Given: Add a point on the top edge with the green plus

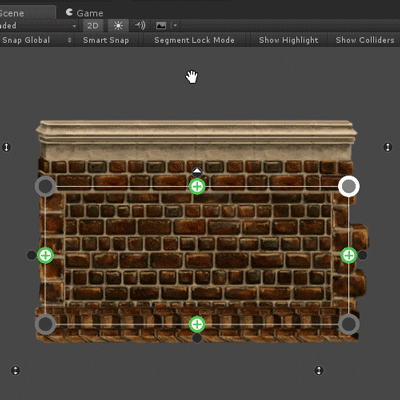Looking at the screenshot, I should pyautogui.click(x=197, y=186).
